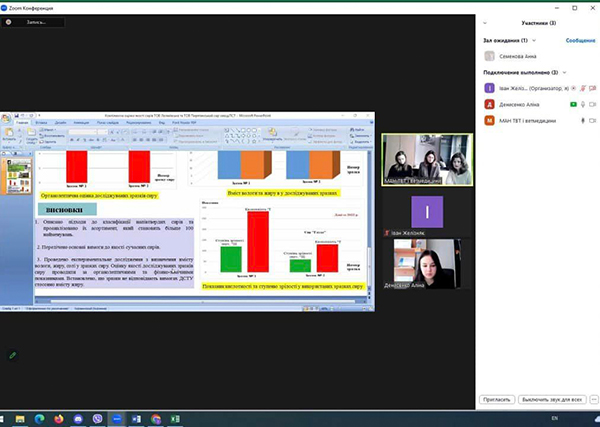Click the 'Найти' find button in ribbon

coord(357,130)
